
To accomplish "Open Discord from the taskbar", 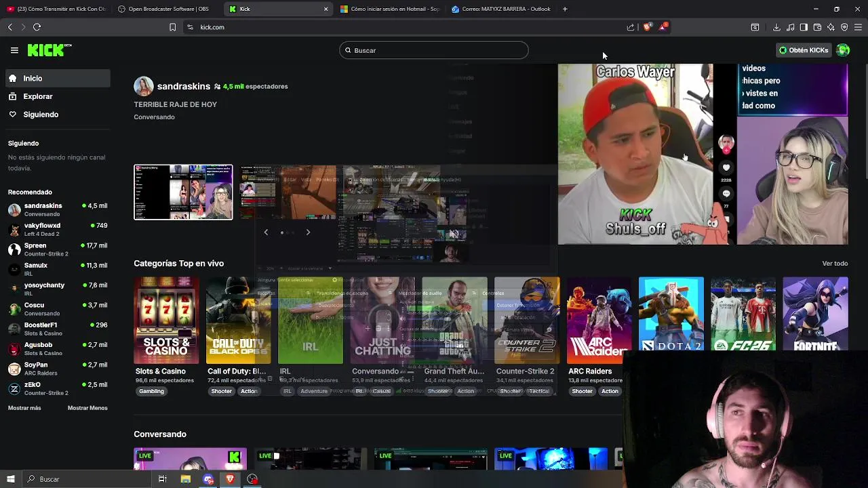I will [208, 479].
